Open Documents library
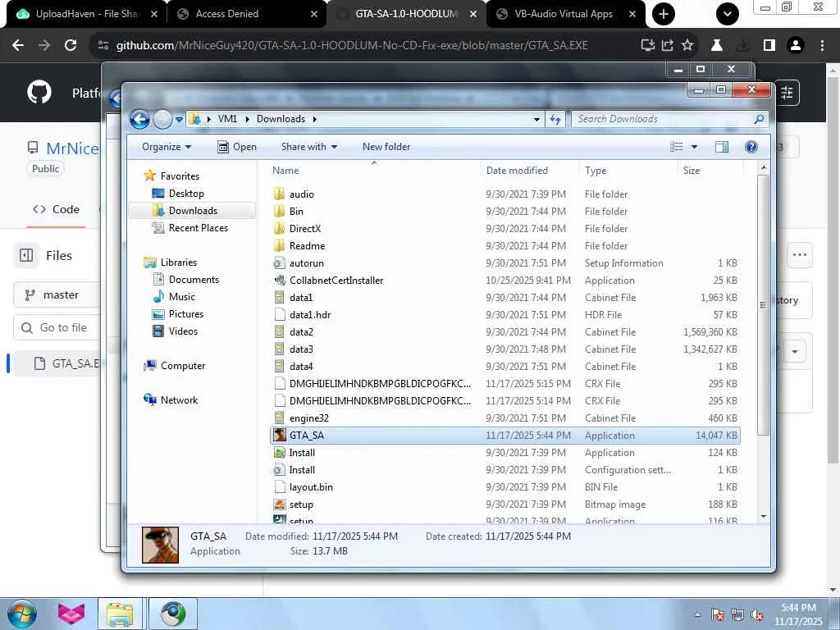Screen dimensions: 840x630 click(186, 280)
